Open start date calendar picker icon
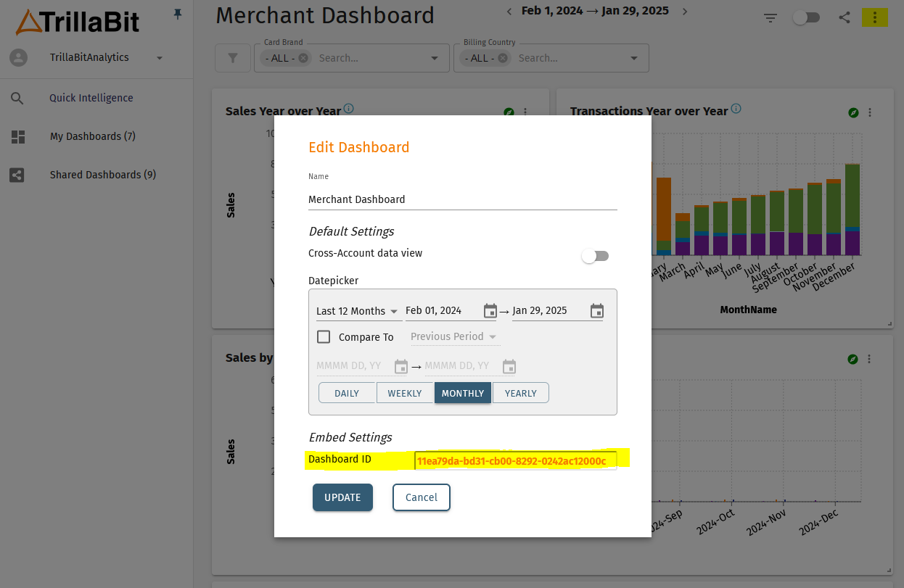This screenshot has width=904, height=588. click(490, 311)
